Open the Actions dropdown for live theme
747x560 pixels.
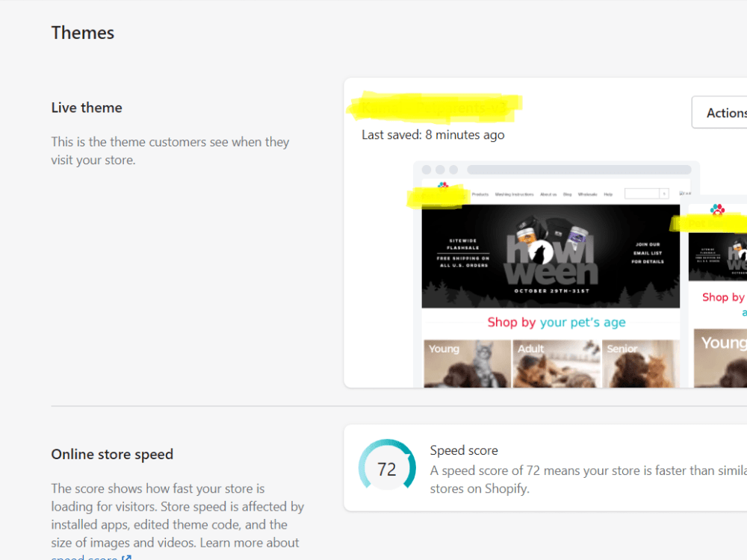pos(720,113)
